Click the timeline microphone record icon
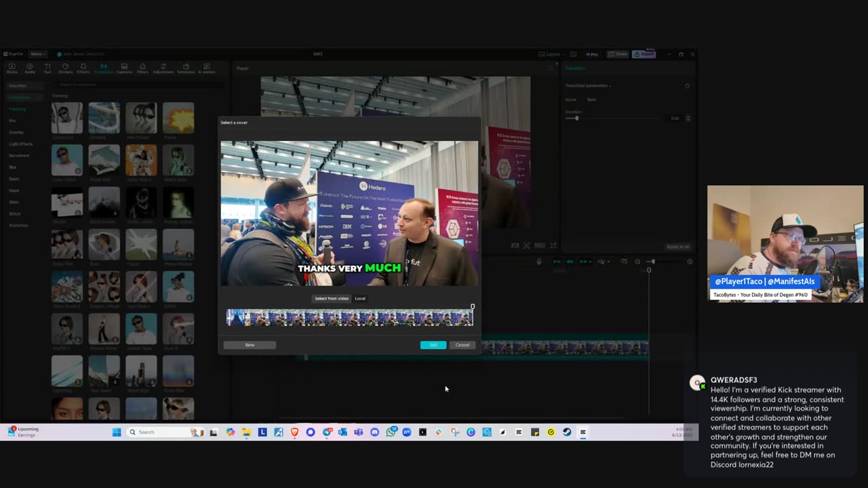868x488 pixels. pyautogui.click(x=539, y=262)
